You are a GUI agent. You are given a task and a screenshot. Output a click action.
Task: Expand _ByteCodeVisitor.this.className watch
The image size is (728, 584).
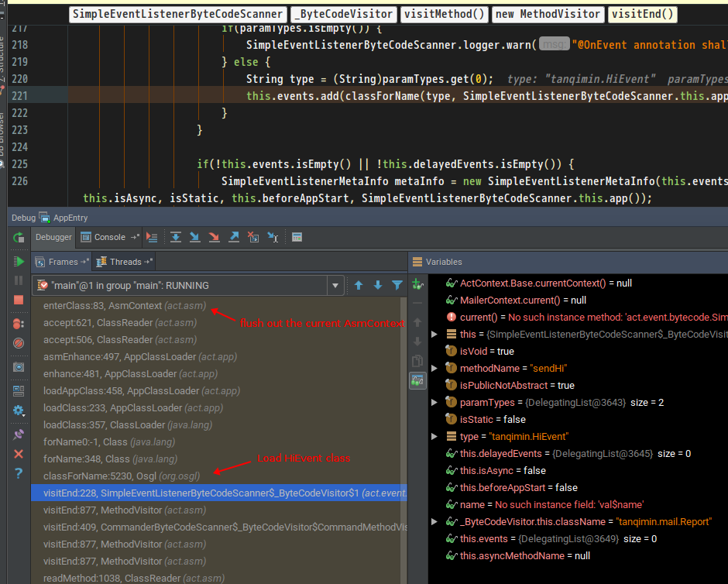point(434,522)
